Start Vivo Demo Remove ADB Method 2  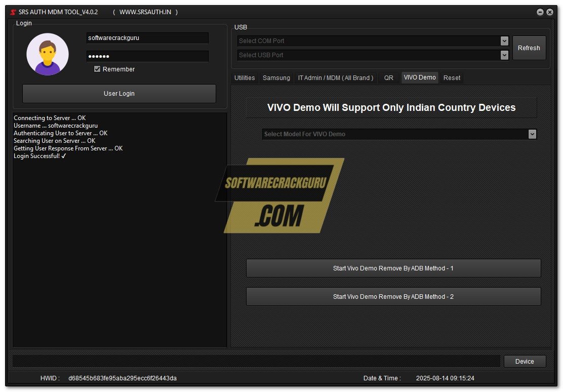393,297
